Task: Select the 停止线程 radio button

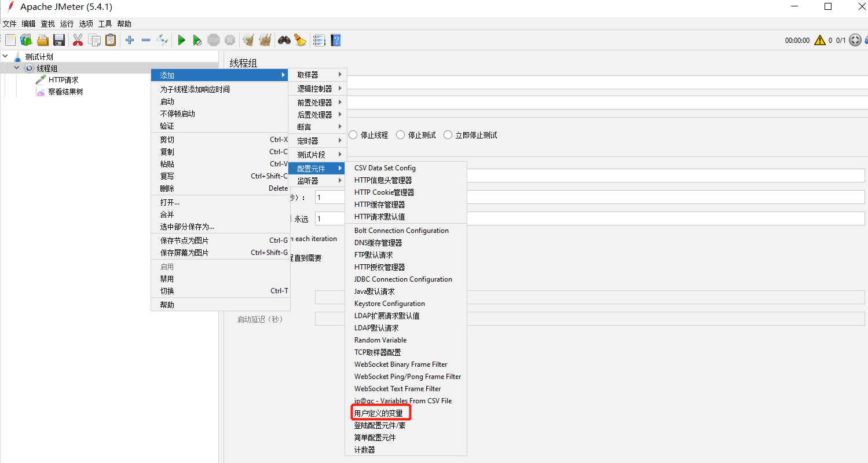Action: tap(353, 135)
